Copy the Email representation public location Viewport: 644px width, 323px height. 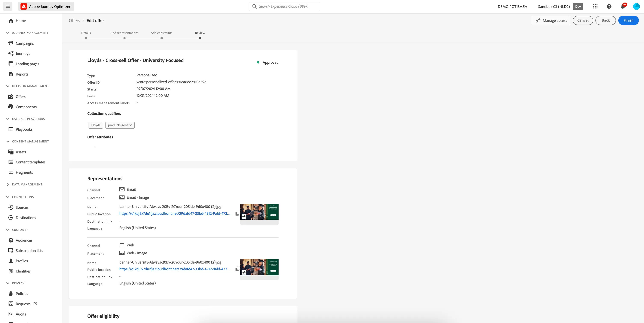point(237,213)
